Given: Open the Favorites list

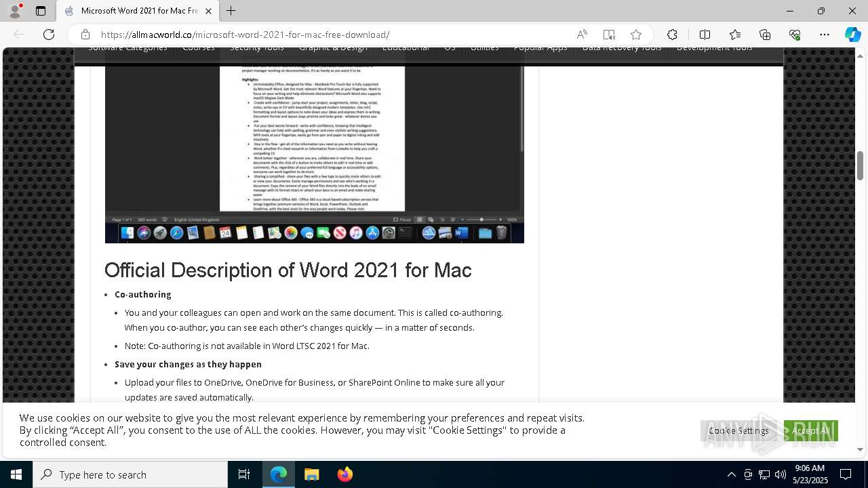Looking at the screenshot, I should pos(735,35).
